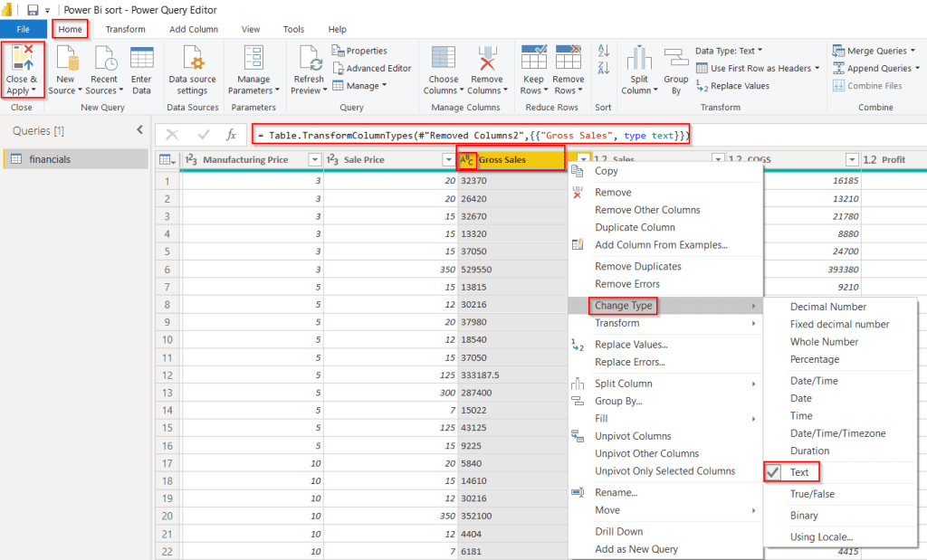The height and width of the screenshot is (560, 927).
Task: Click the Keep Rows icon
Action: (534, 57)
